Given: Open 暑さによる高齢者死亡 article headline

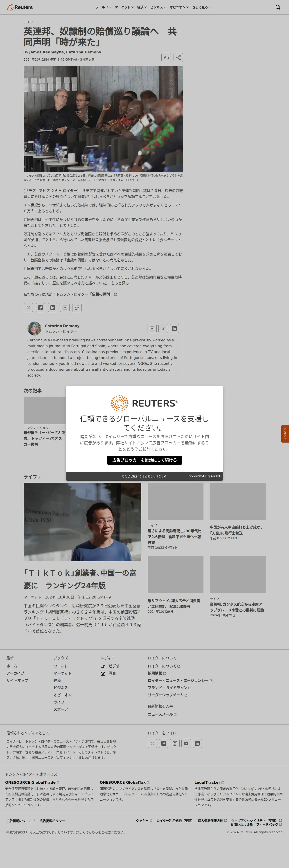Looking at the screenshot, I should point(175,537).
